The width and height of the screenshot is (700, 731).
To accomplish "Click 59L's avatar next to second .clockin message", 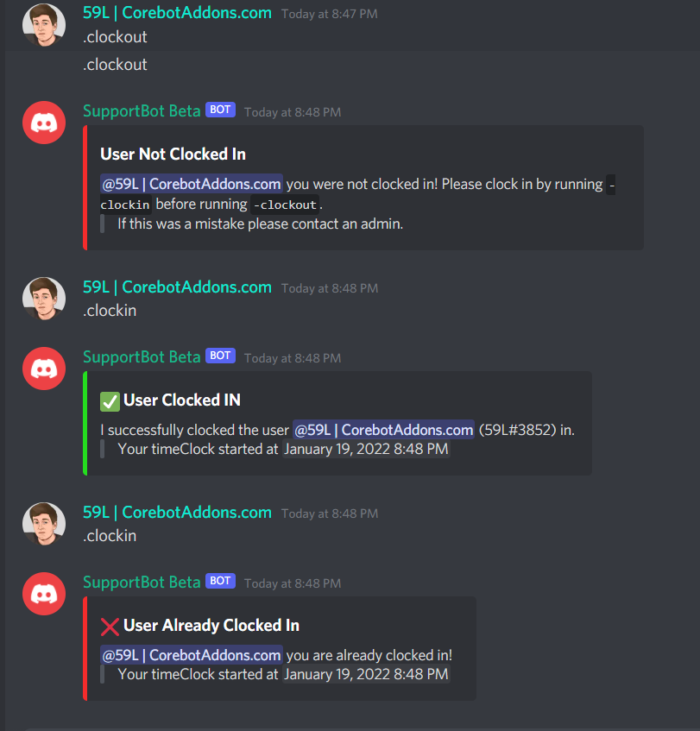I will (44, 524).
